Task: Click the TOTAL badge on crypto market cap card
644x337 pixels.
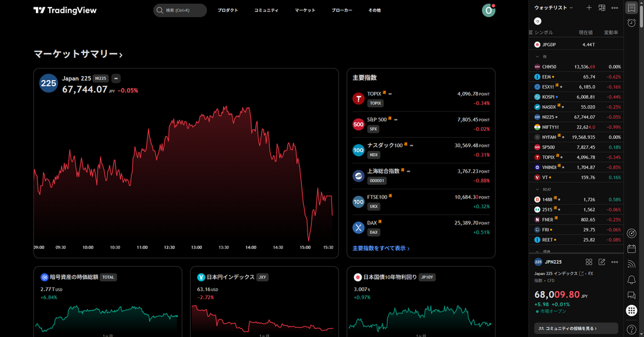Action: tap(108, 277)
